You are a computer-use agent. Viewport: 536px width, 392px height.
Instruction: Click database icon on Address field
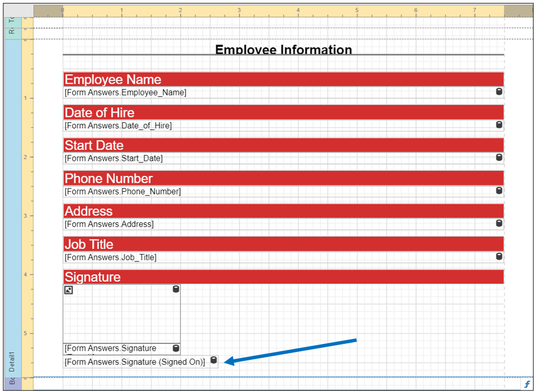499,223
